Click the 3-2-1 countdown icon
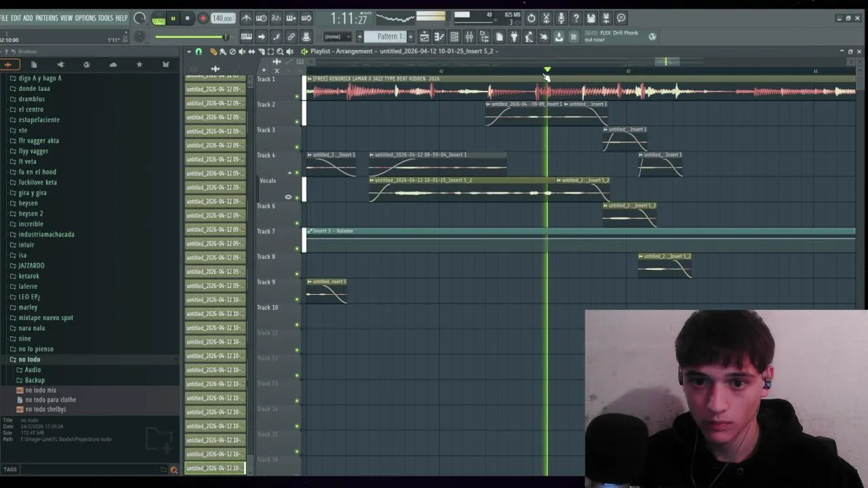Image resolution: width=868 pixels, height=488 pixels. (276, 18)
